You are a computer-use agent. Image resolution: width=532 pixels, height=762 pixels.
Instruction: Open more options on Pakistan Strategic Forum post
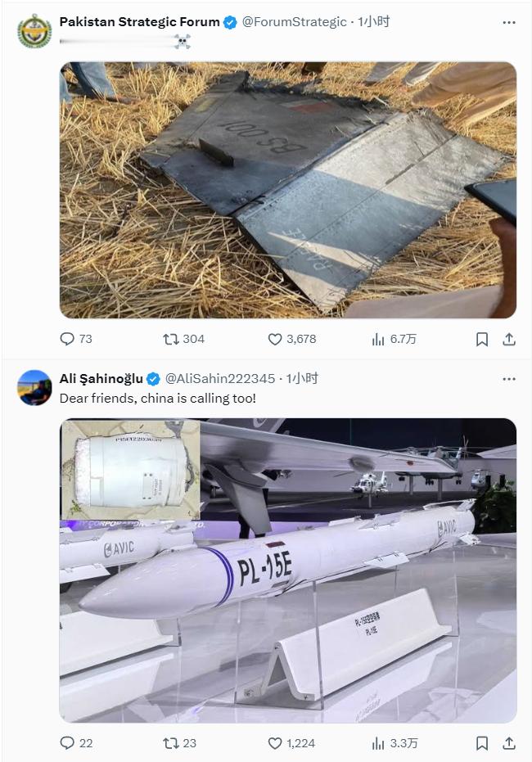point(509,22)
